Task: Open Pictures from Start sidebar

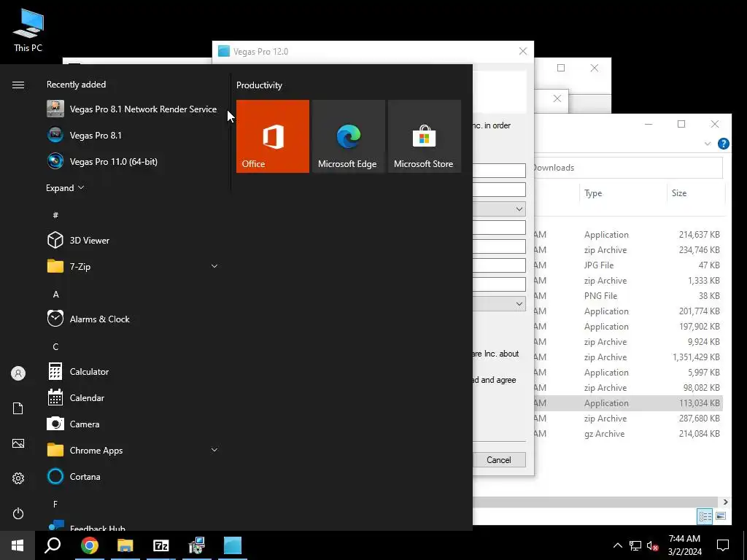Action: [x=18, y=443]
